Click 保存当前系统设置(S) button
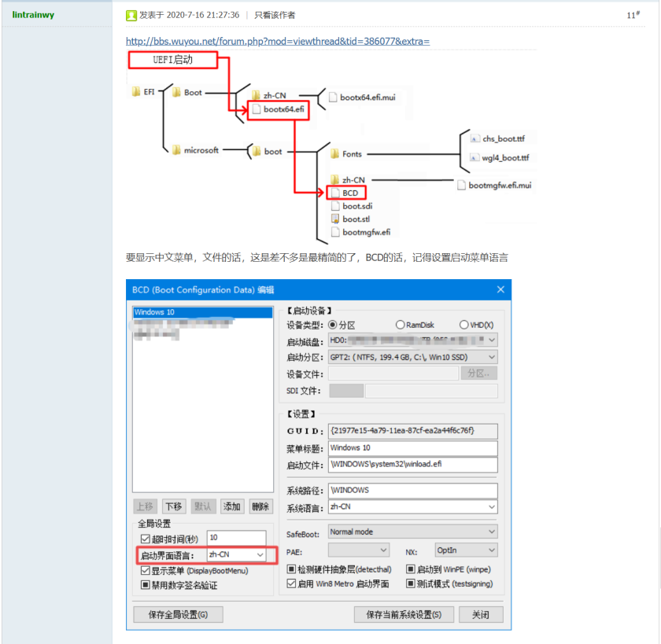Image resolution: width=661 pixels, height=644 pixels. click(x=404, y=615)
